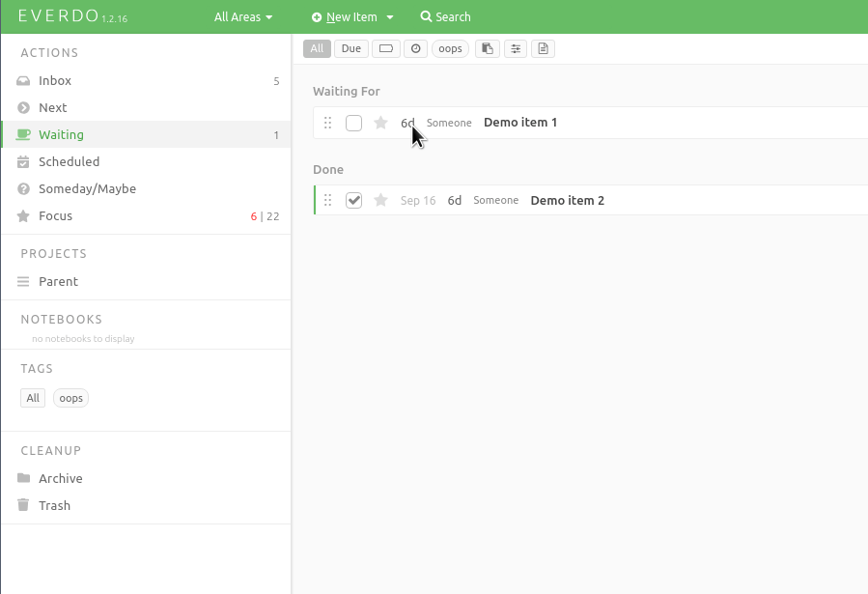The height and width of the screenshot is (594, 868).
Task: Click the paste clipboard icon in filter bar
Action: point(488,48)
